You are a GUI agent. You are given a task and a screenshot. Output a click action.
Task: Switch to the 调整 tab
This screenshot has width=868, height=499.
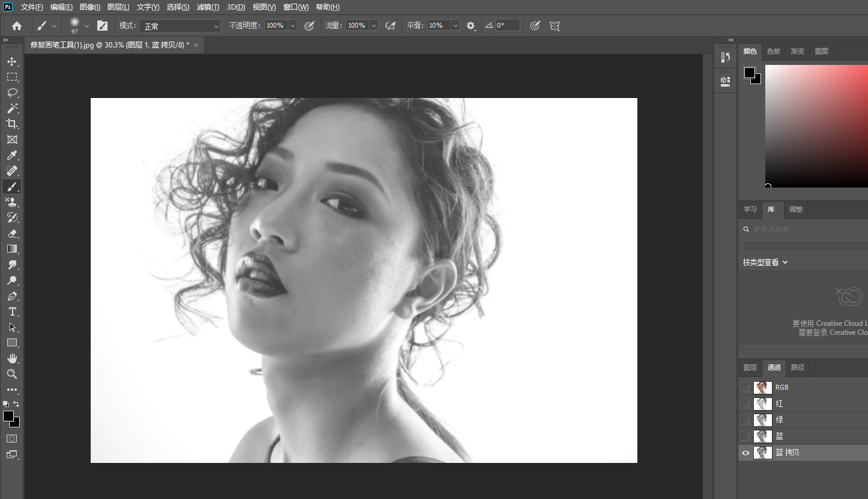(796, 209)
